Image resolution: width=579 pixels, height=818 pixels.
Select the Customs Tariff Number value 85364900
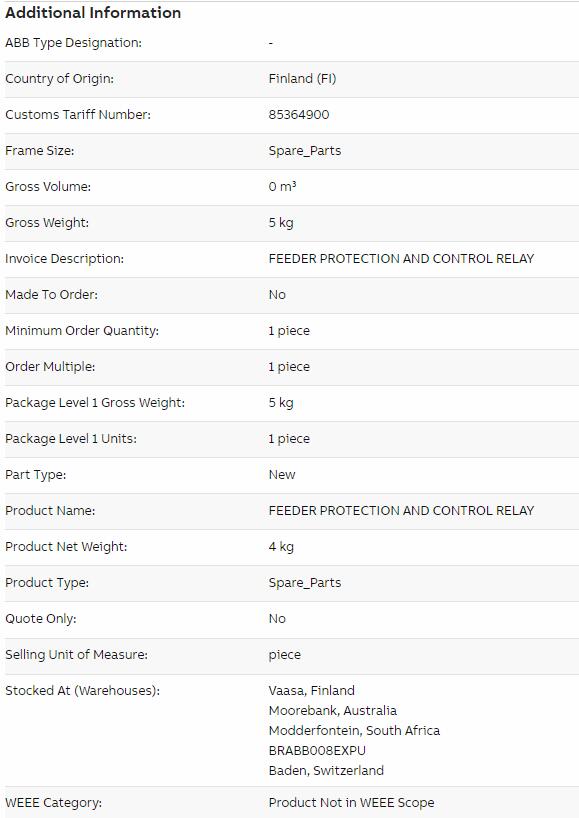tap(299, 114)
